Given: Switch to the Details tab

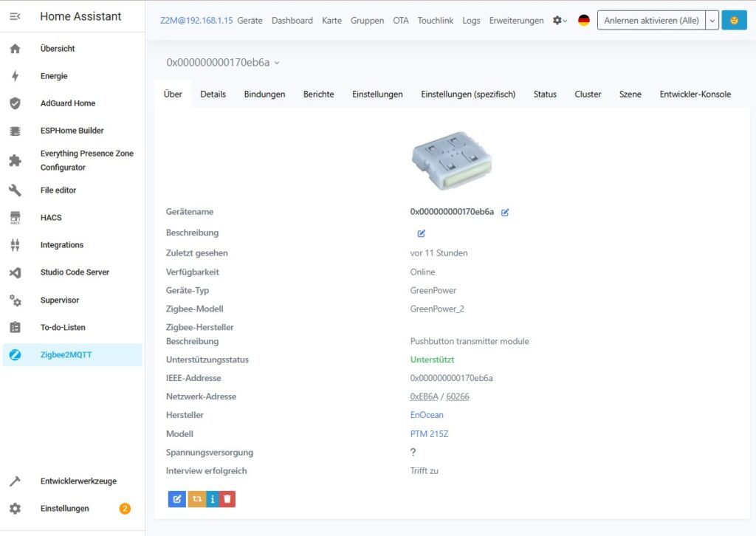Looking at the screenshot, I should (x=213, y=95).
